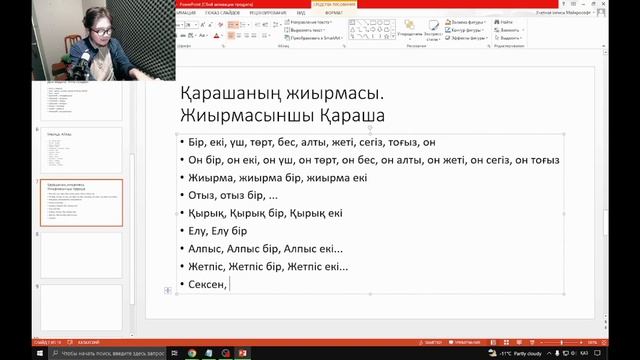Click the red font color button
Screen dimensions: 640x360
tap(216, 36)
